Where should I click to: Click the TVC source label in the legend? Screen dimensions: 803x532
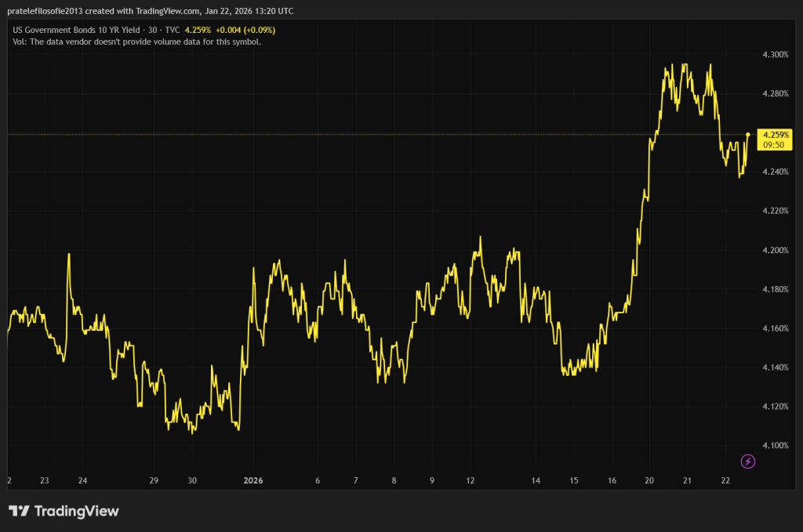tap(173, 30)
